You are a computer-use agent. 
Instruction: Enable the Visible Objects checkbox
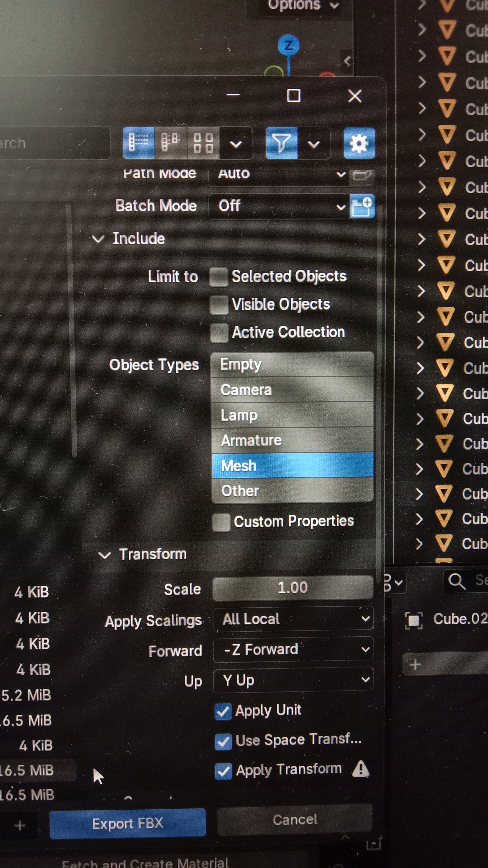click(x=219, y=305)
